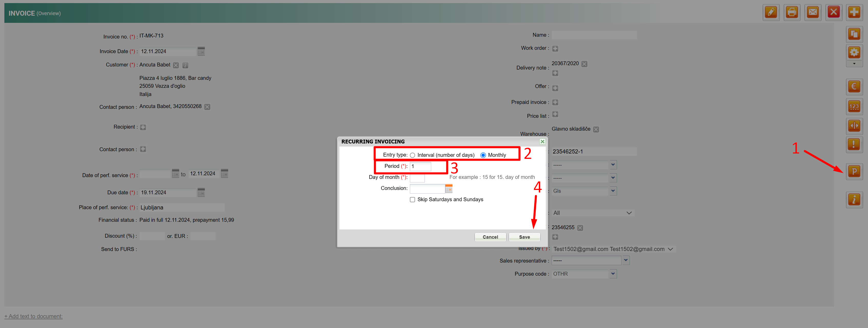Select the Monthly entry type radio
The image size is (868, 328).
tap(483, 155)
